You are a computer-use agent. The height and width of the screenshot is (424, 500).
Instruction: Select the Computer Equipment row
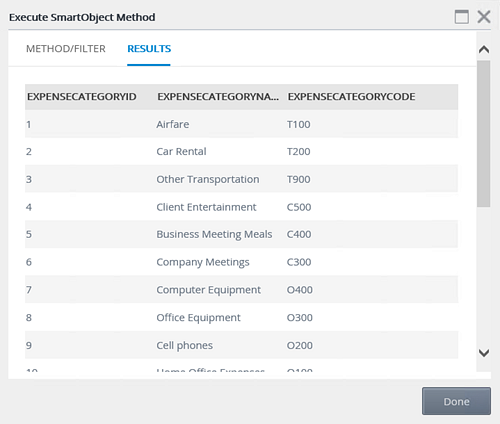coord(241,290)
